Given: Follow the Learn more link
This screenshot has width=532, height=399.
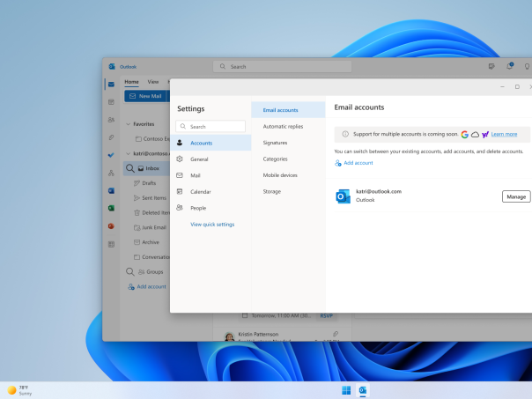Looking at the screenshot, I should coord(504,134).
